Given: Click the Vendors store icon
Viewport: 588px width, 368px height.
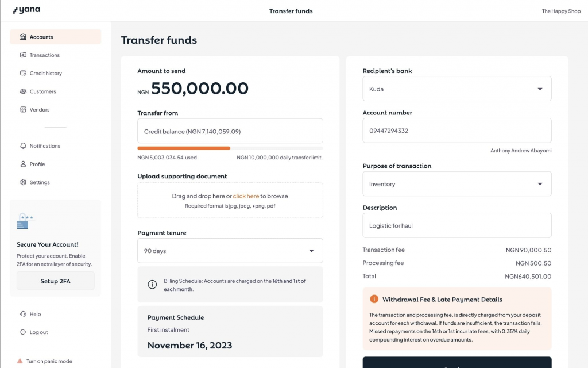Looking at the screenshot, I should click(23, 110).
